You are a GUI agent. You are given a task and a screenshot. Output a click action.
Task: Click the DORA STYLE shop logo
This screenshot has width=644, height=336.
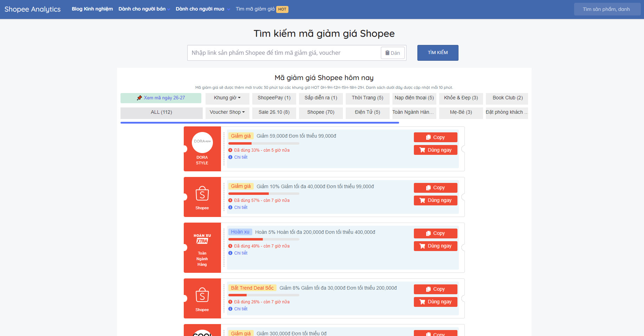202,143
